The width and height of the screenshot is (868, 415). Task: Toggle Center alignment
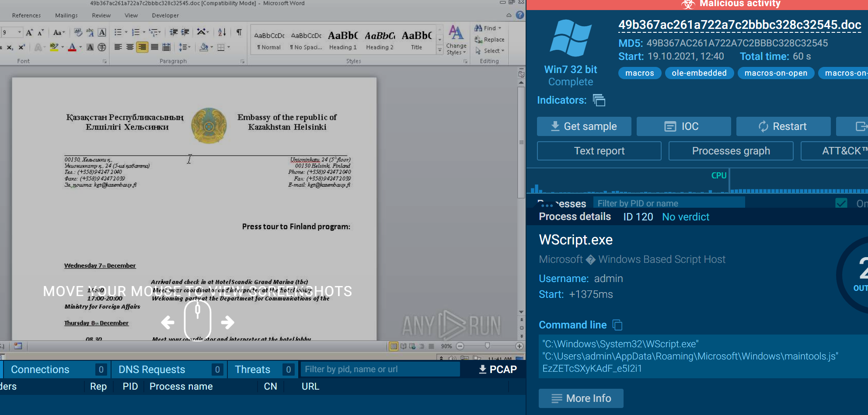coord(130,47)
